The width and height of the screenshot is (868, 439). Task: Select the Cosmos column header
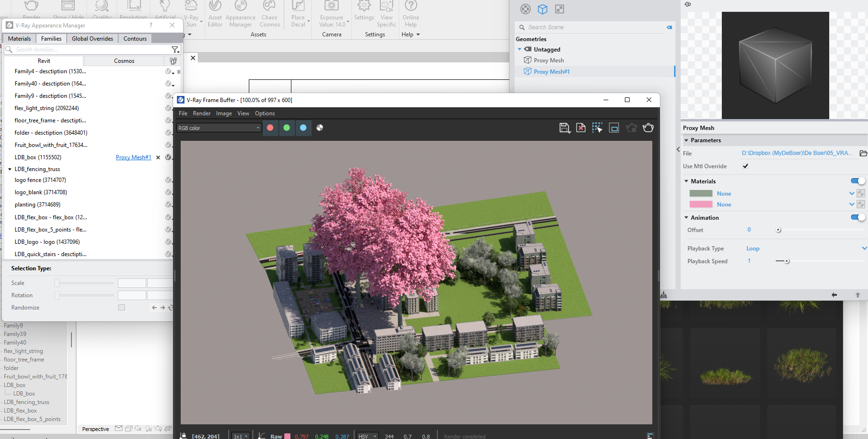point(124,61)
